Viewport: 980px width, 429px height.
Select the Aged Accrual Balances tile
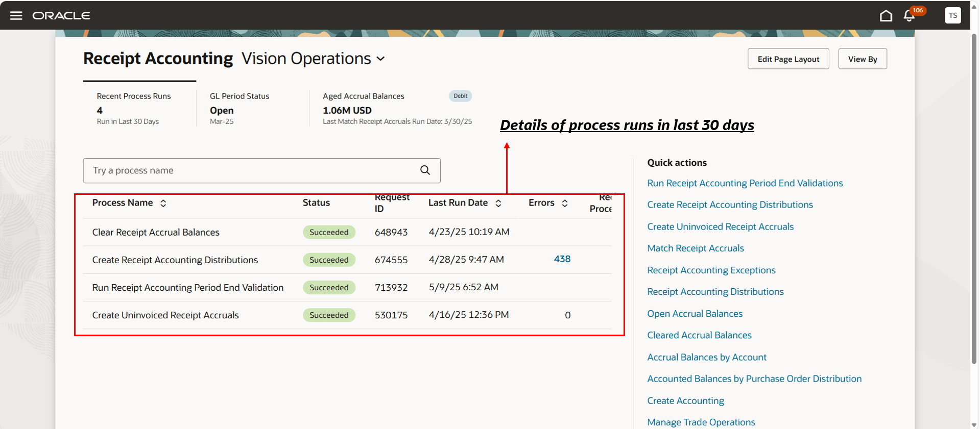coord(397,108)
